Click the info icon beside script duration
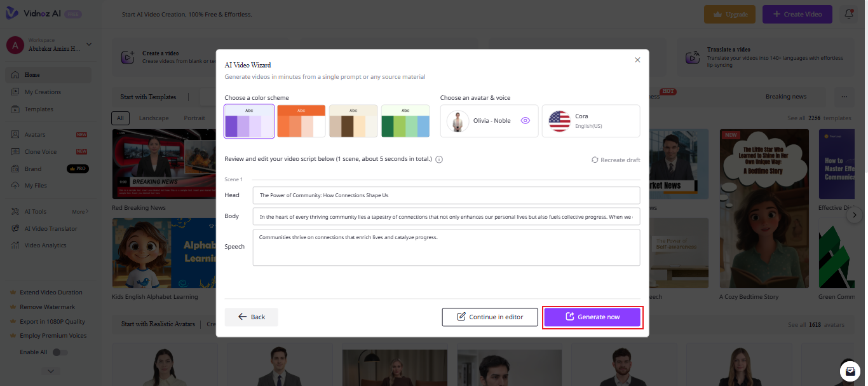868x386 pixels. (x=439, y=159)
